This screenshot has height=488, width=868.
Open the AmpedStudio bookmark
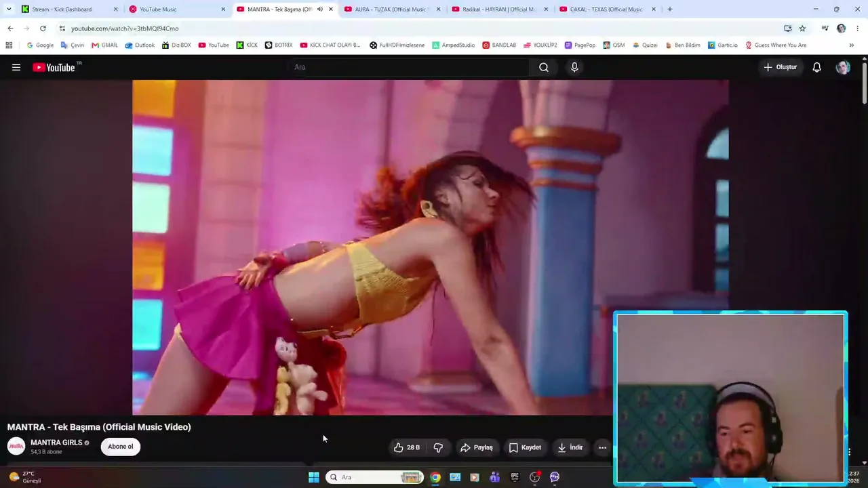point(454,45)
